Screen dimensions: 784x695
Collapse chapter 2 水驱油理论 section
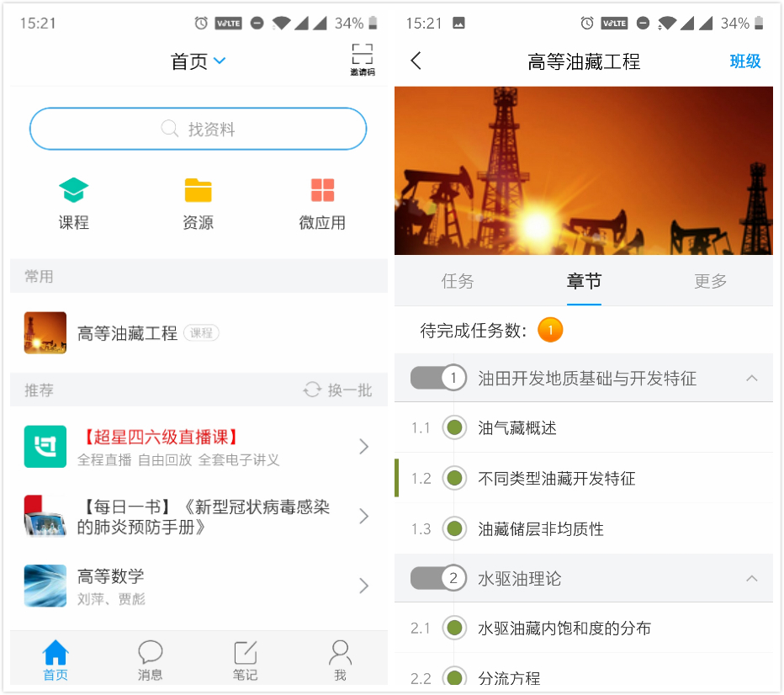point(752,579)
